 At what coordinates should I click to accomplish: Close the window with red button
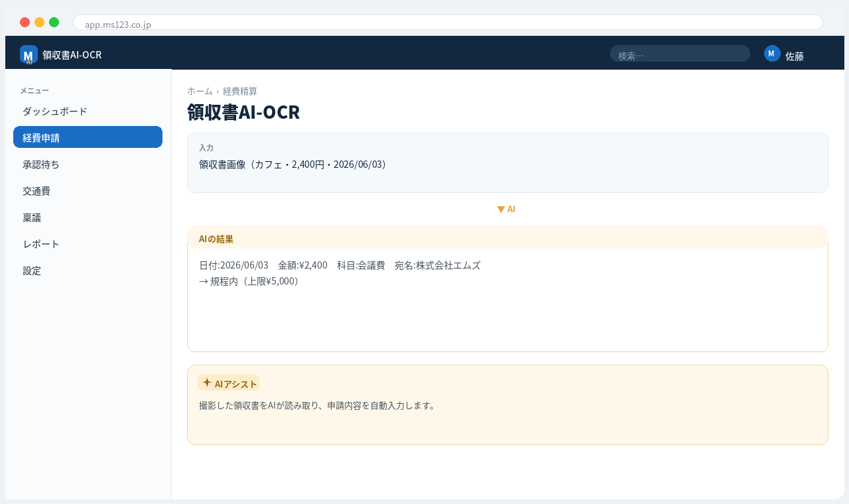click(25, 23)
